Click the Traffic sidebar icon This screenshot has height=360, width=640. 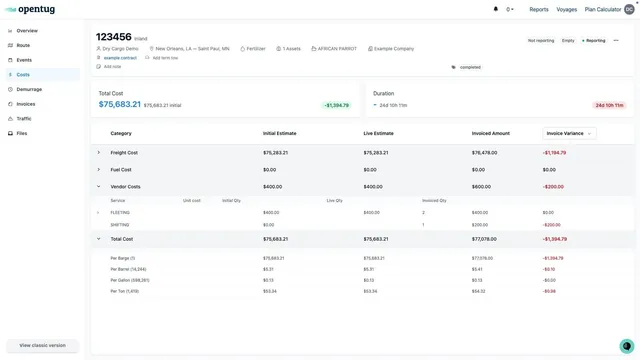[x=10, y=119]
